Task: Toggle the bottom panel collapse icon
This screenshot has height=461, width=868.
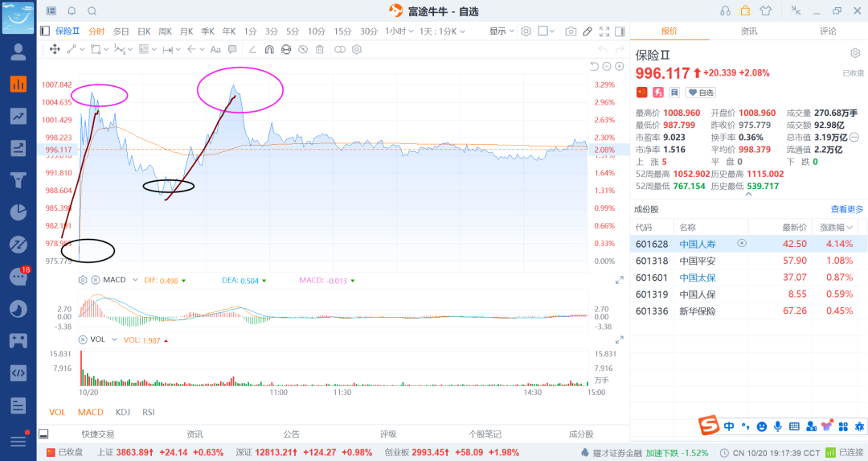Action: pos(43,434)
